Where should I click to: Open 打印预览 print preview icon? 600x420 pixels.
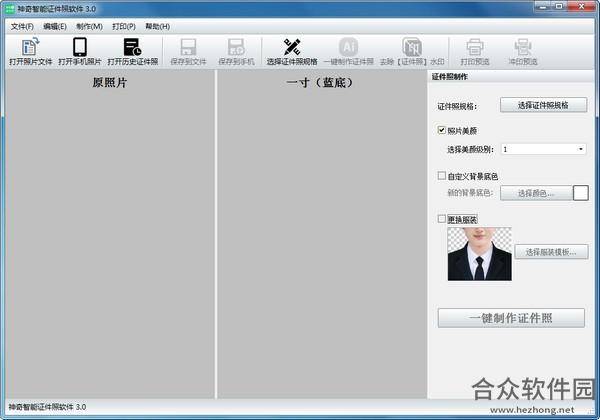coord(474,52)
